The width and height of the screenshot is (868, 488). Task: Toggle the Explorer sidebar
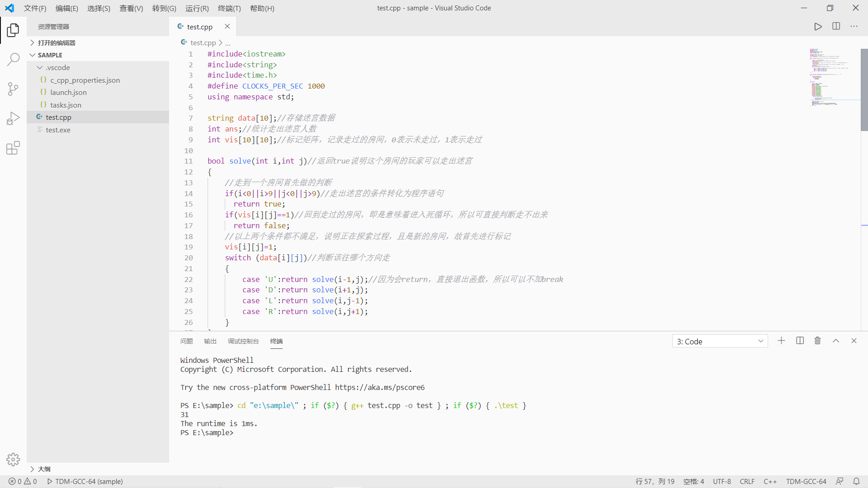click(13, 30)
